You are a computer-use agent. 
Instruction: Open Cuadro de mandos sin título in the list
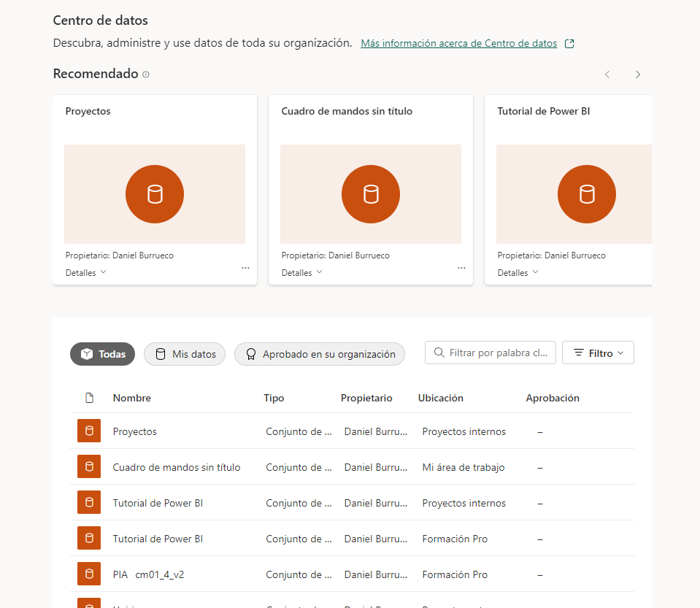(176, 467)
